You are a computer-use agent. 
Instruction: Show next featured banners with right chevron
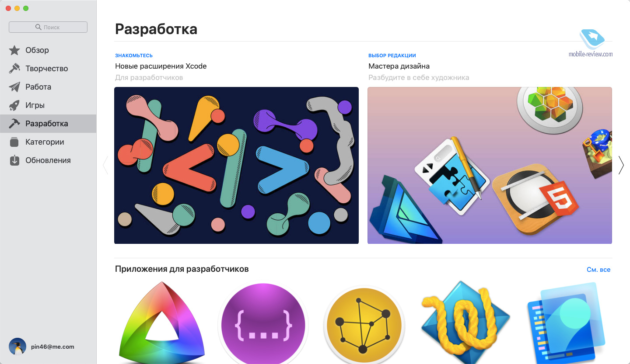pos(621,165)
